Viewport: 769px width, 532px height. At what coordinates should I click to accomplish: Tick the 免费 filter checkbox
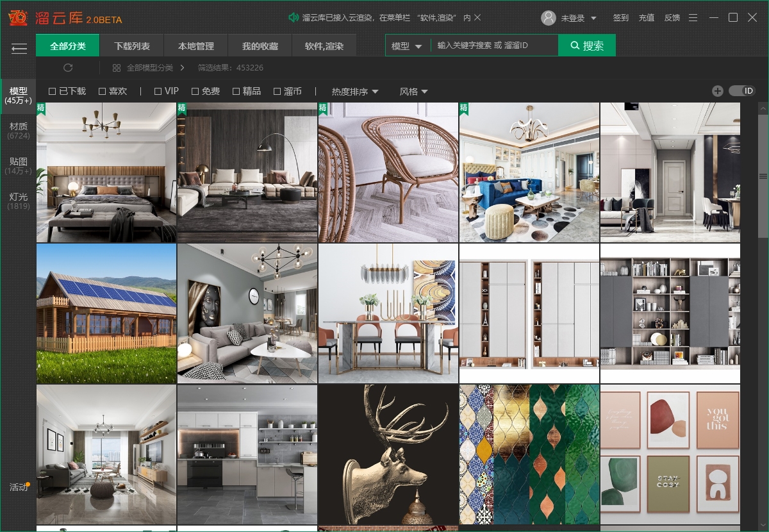195,92
